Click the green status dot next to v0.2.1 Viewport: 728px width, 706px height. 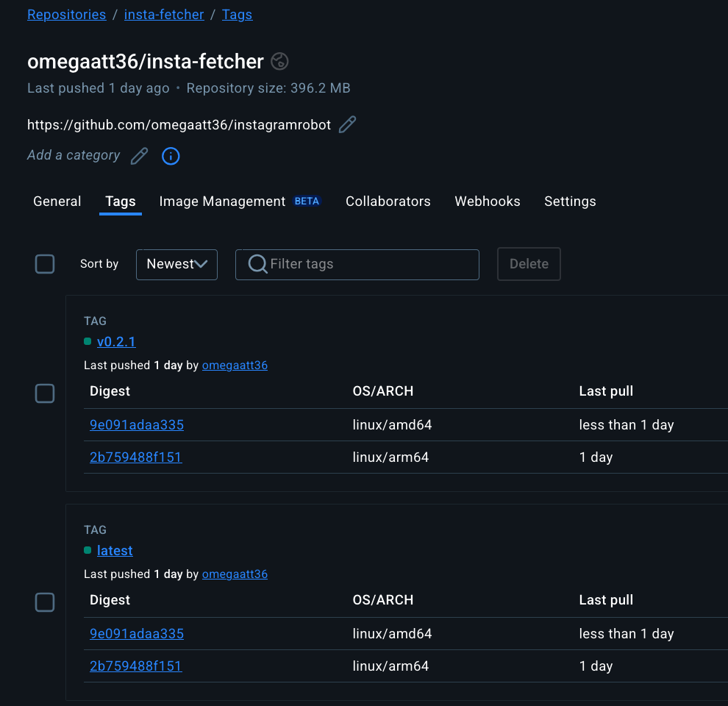click(88, 341)
